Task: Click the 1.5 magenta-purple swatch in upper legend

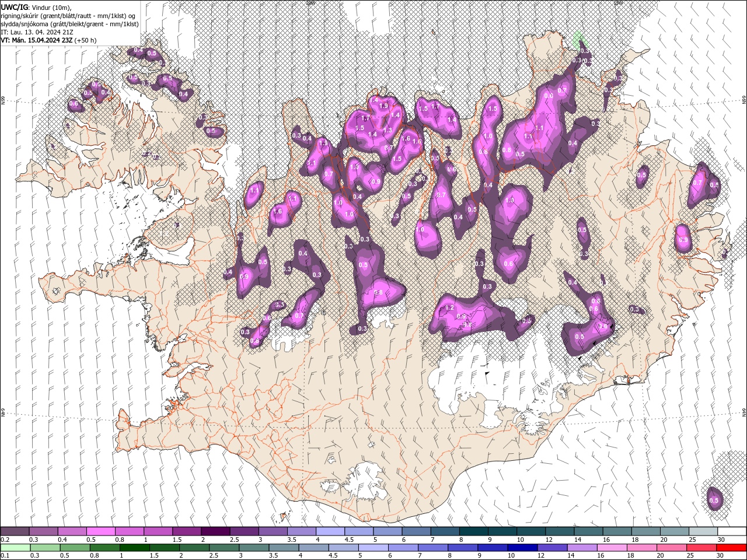Action: pos(186,531)
